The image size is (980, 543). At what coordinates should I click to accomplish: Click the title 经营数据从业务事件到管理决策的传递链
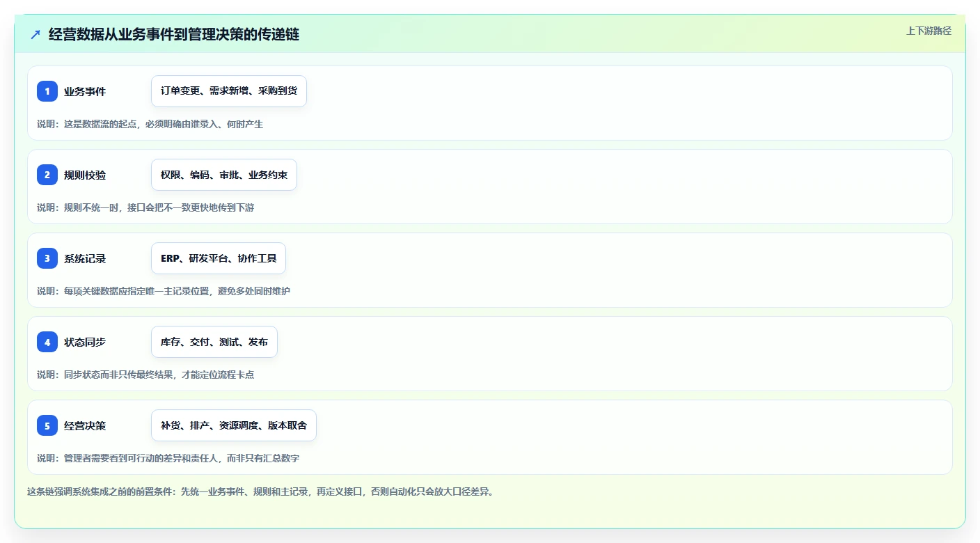pos(174,34)
